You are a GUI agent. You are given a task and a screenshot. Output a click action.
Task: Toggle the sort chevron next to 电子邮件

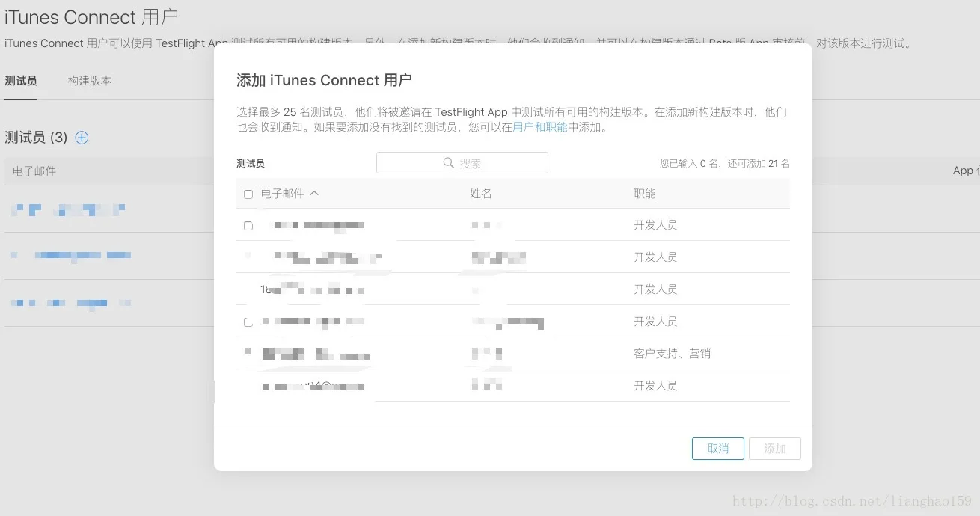(314, 193)
